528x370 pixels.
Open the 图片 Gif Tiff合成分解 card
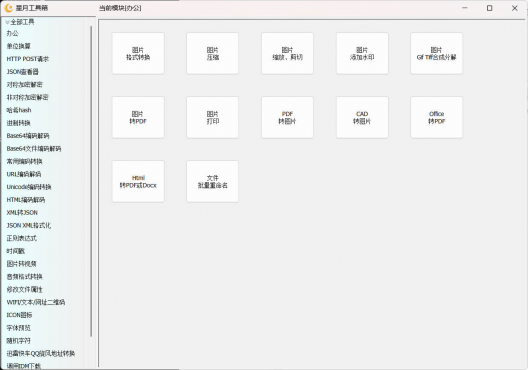tap(436, 53)
